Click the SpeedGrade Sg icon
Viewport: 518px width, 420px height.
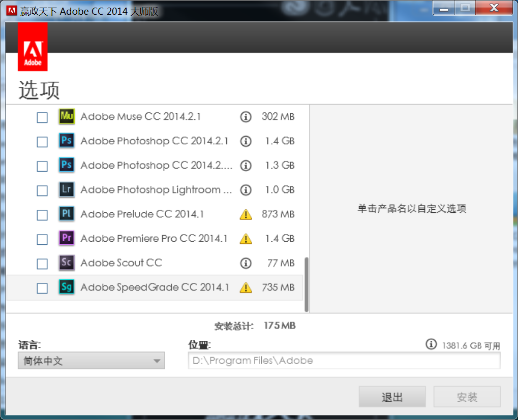pyautogui.click(x=67, y=287)
